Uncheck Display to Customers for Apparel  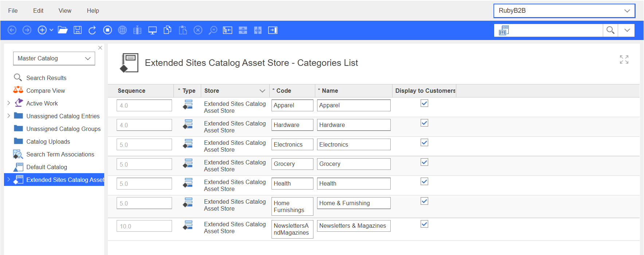coord(424,103)
